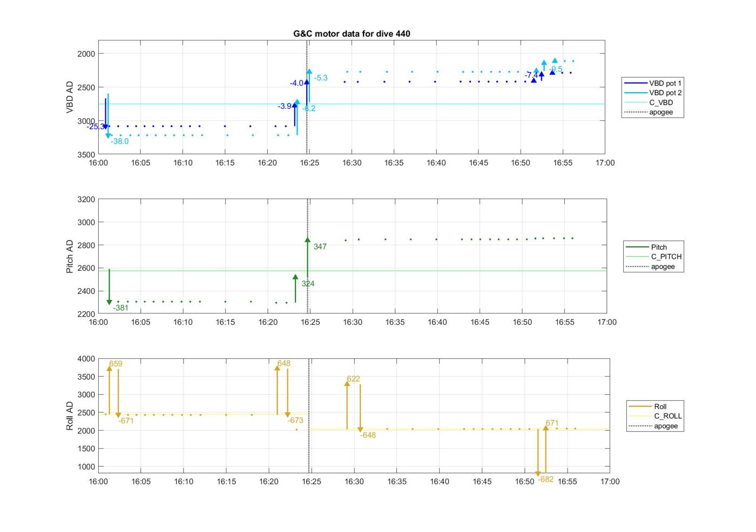Viewport: 756px width, 532px height.
Task: Click the "-3.9" VBD data label
Action: 285,106
